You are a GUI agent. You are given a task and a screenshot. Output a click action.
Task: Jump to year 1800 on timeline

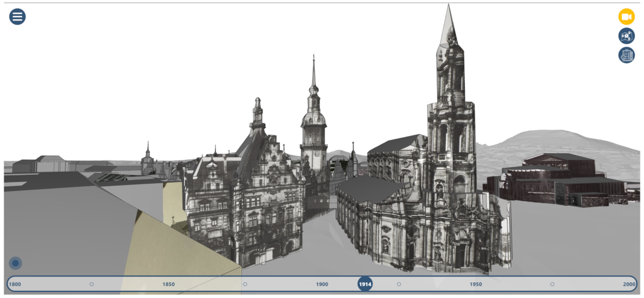coord(15,284)
